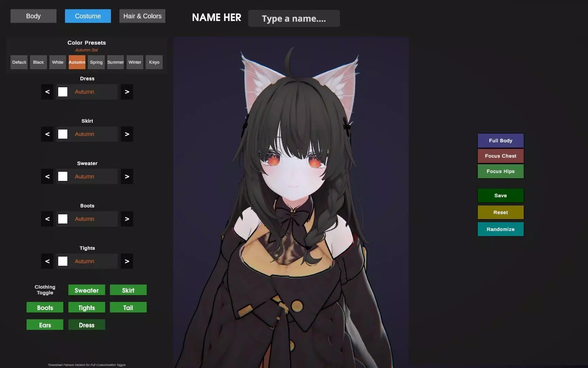Advance the Sweater style forward
This screenshot has width=588, height=368.
pos(127,176)
